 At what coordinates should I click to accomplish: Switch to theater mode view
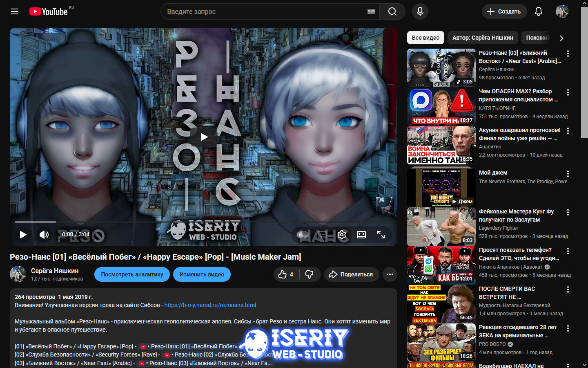[361, 235]
